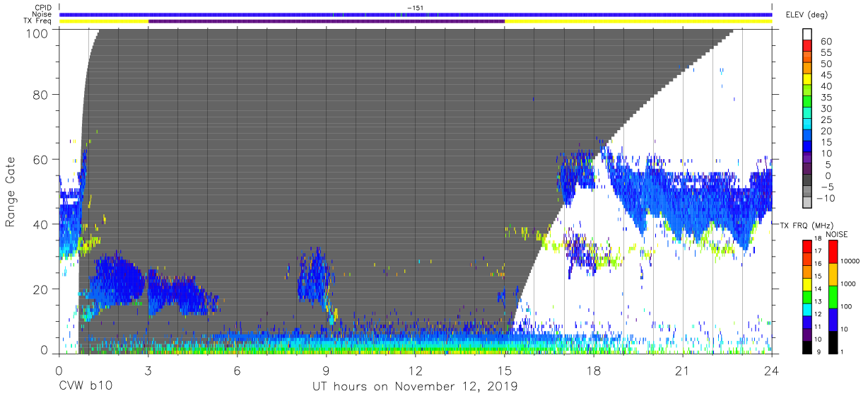Click the red swatch of elevation colorbar
Screen dimensions: 868x401
[x=809, y=45]
